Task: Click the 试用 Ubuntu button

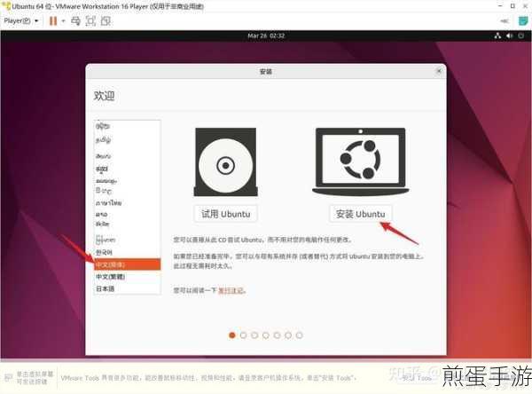Action: coord(225,214)
